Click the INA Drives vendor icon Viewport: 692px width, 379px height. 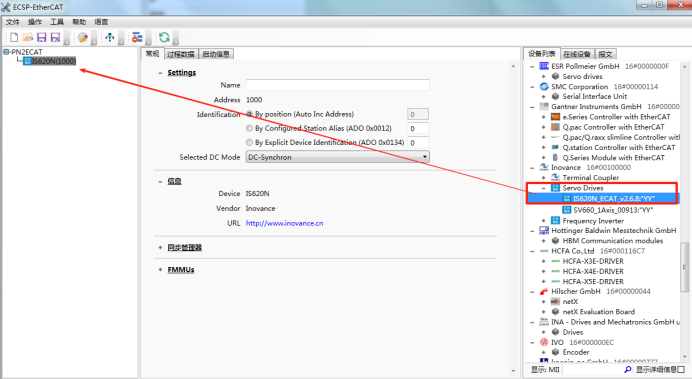pyautogui.click(x=544, y=322)
